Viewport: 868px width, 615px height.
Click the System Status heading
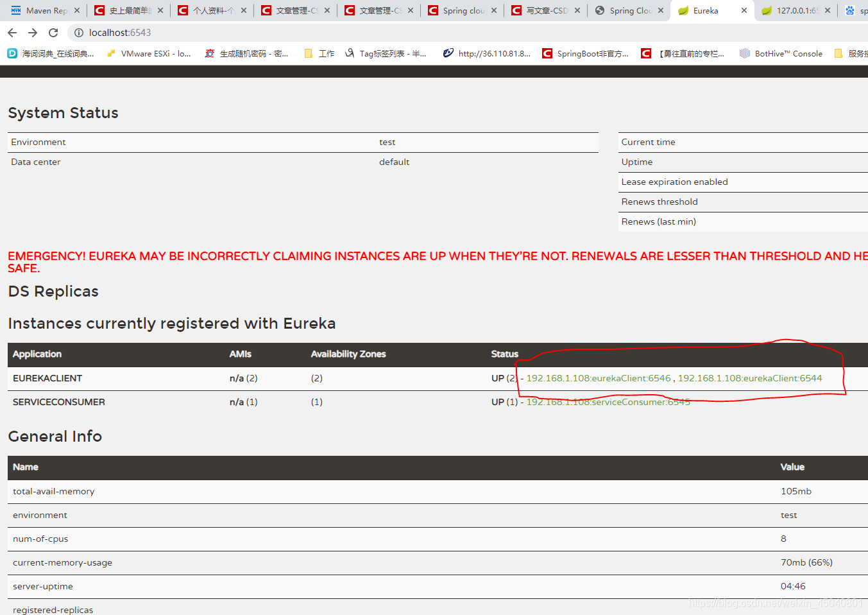pyautogui.click(x=63, y=113)
